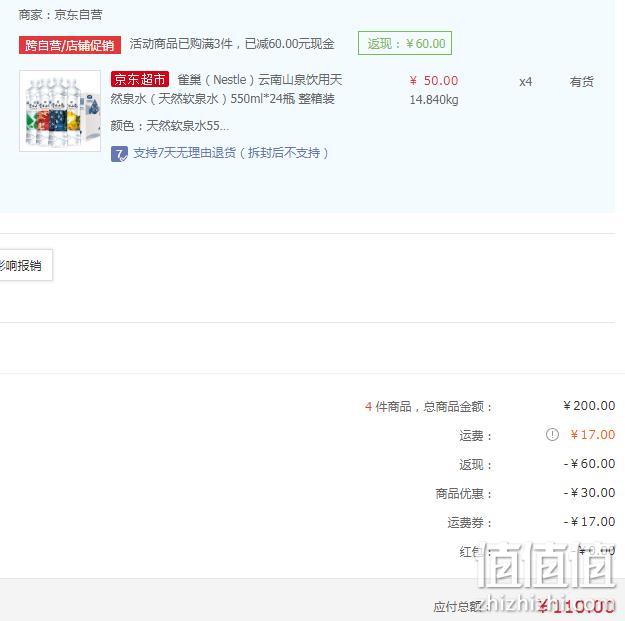Open the 雀巢 Nestle 云南山泉 product title link
The image size is (625, 621).
(226, 89)
